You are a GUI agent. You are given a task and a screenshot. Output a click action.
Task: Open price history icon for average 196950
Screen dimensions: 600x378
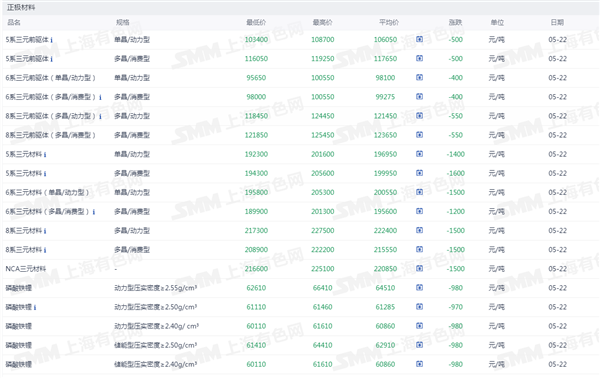[419, 154]
